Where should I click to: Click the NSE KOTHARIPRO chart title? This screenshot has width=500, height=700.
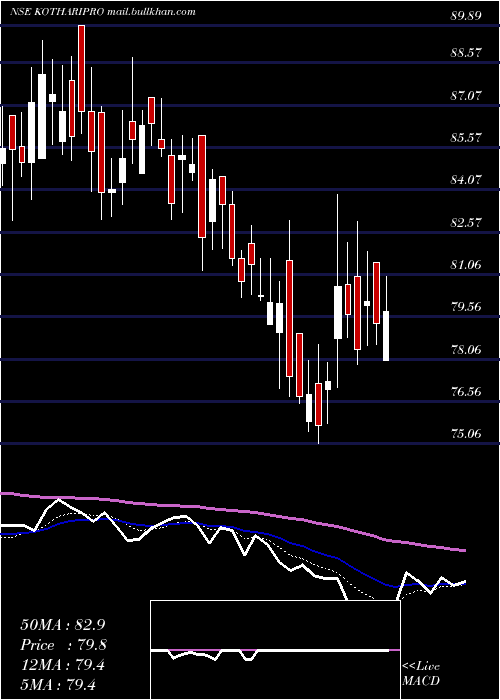(x=103, y=12)
